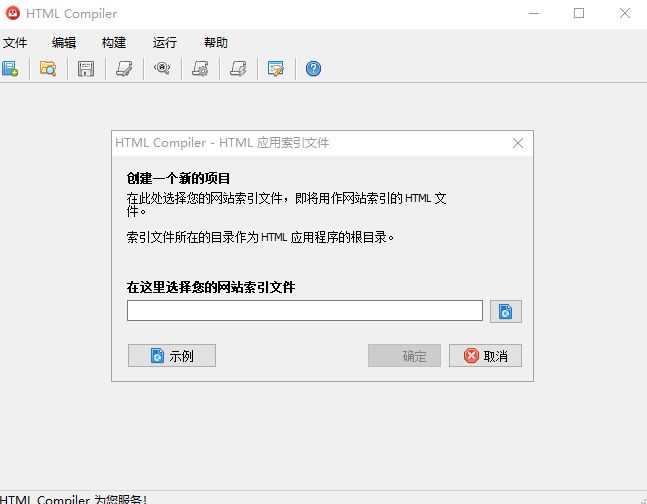
Task: Maximize the HTML Compiler window
Action: 579,14
